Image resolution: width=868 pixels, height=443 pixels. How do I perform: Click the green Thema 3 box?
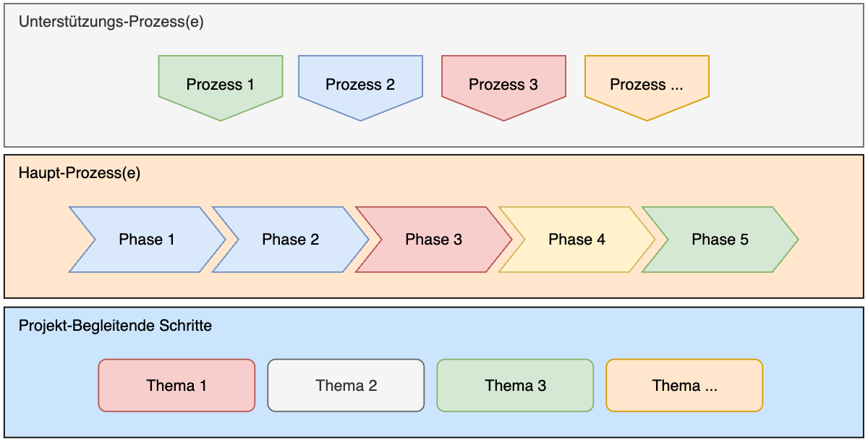(515, 386)
